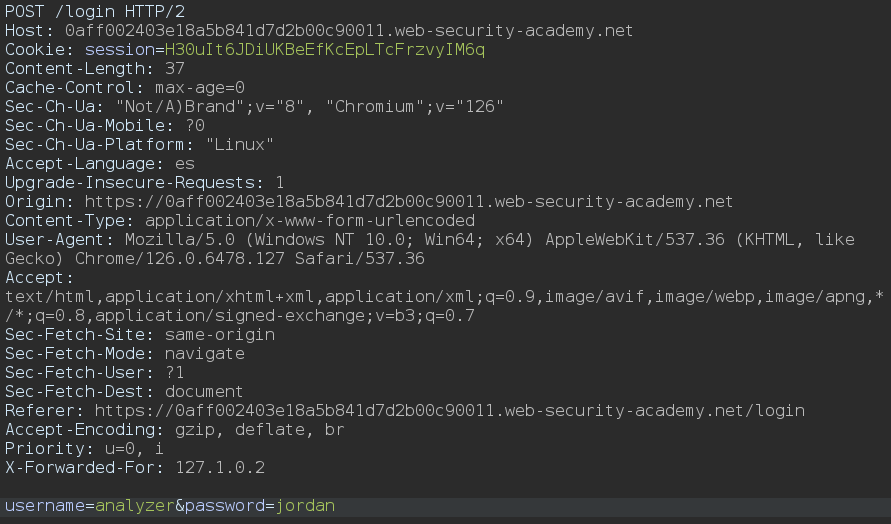Image resolution: width=891 pixels, height=524 pixels.
Task: Click the Sec-Fetch-Dest document value
Action: coord(205,392)
